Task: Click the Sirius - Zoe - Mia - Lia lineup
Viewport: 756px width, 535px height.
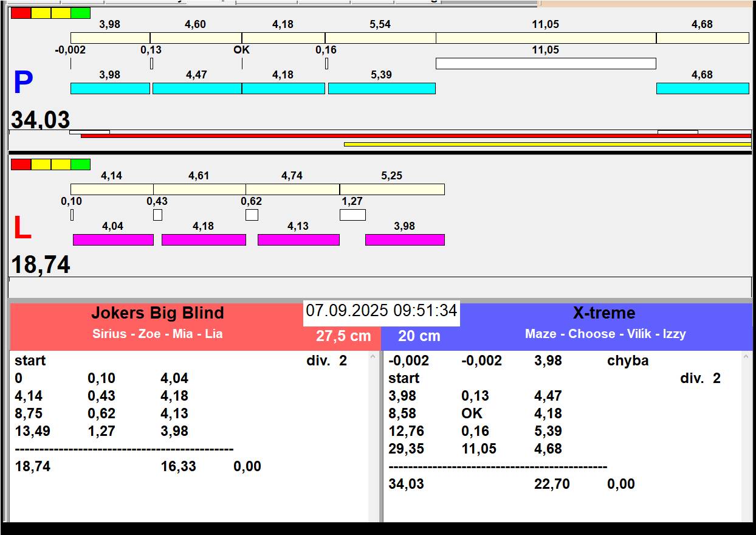Action: 157,334
